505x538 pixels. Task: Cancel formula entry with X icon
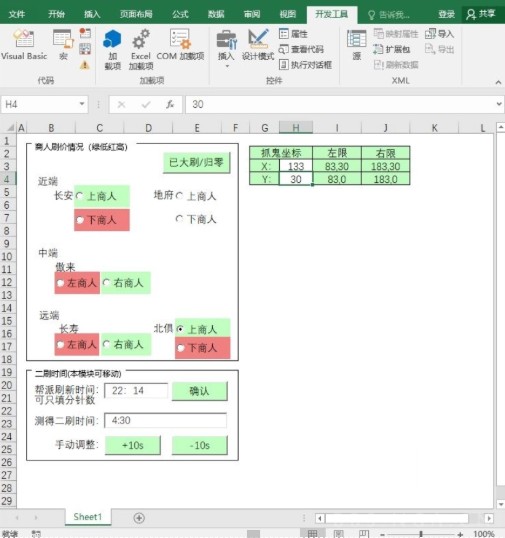(121, 104)
